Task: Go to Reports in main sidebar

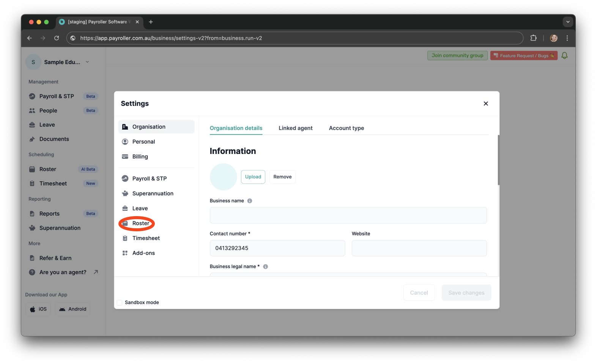Action: pos(63,214)
